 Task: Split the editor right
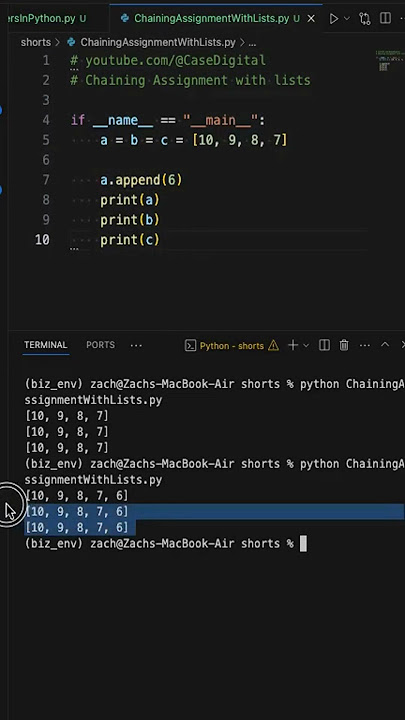(385, 18)
